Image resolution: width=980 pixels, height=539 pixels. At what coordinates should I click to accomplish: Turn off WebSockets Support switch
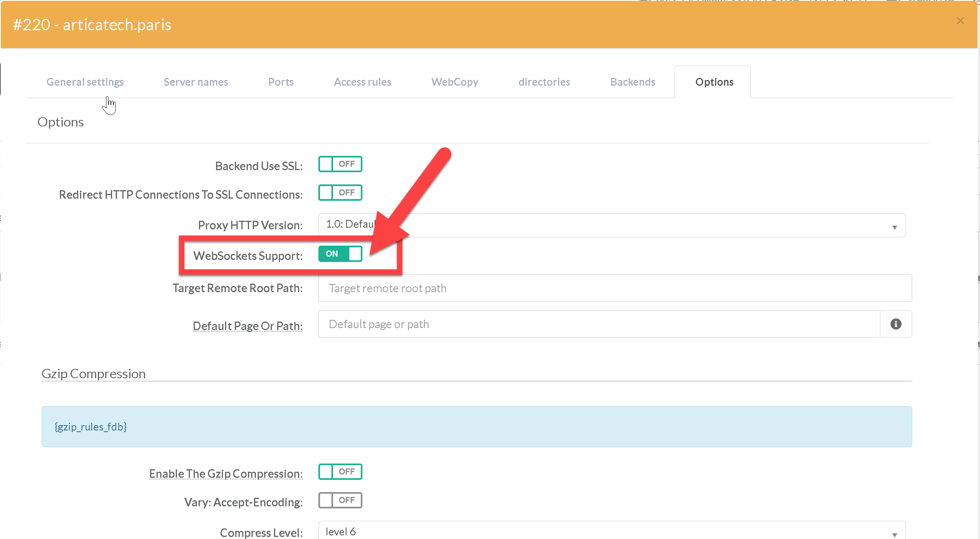click(x=340, y=254)
